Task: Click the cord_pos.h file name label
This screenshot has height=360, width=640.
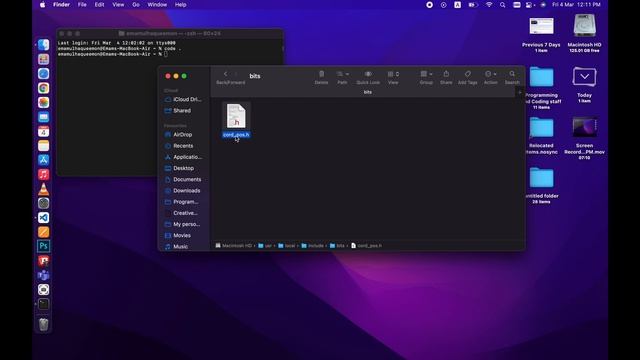Action: coord(236,135)
